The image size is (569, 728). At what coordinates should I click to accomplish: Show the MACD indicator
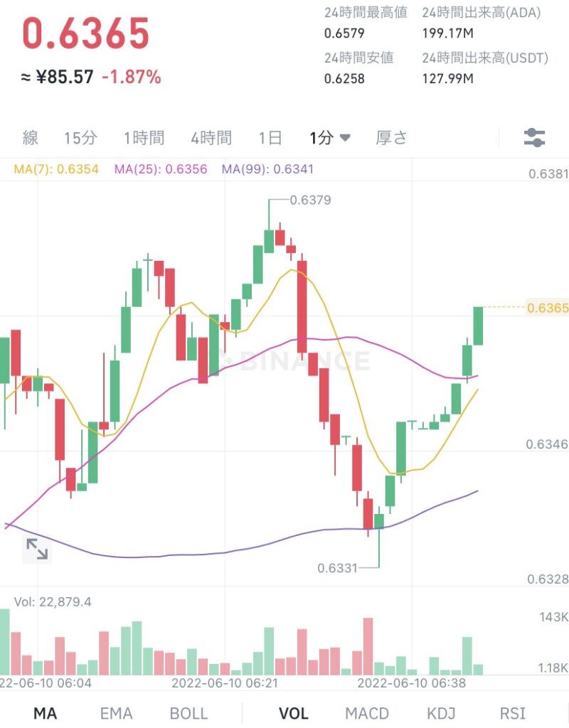tap(367, 712)
